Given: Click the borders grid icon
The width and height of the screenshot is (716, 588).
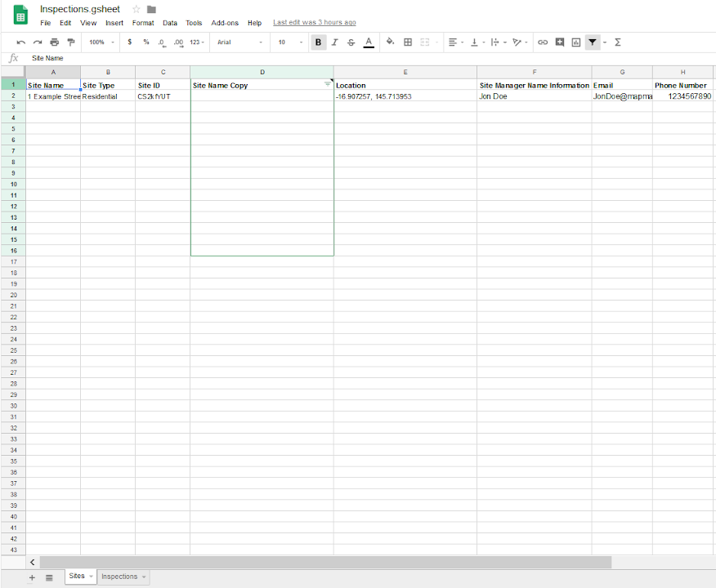Looking at the screenshot, I should [408, 42].
